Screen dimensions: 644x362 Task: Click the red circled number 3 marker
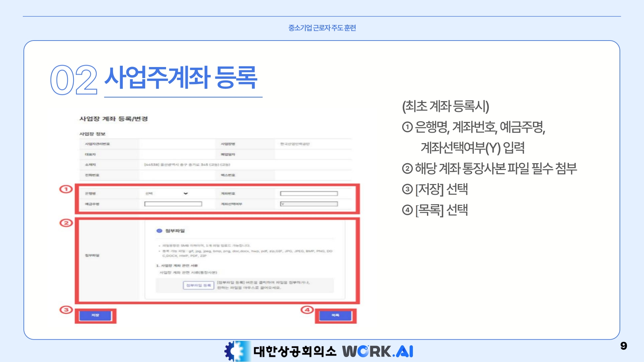66,310
